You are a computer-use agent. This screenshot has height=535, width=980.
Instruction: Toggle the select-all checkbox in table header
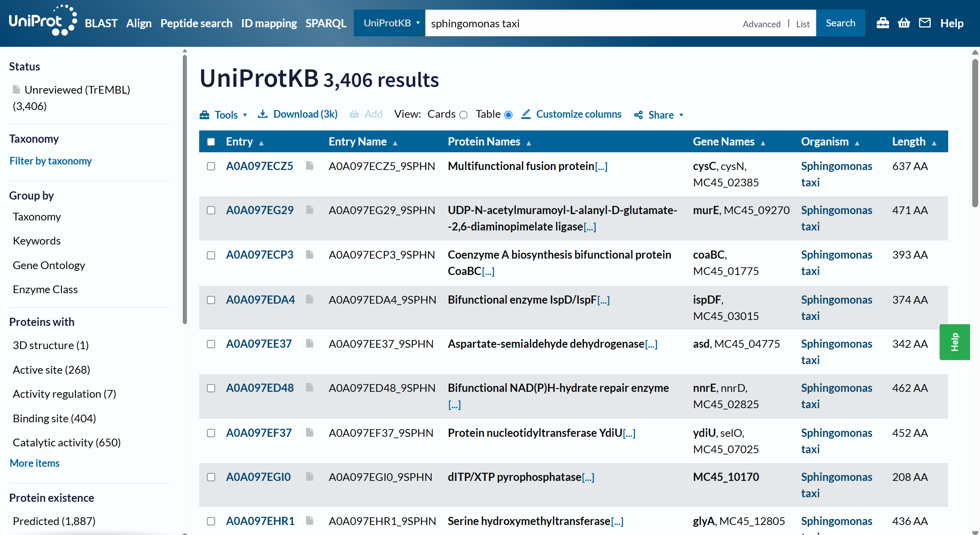click(211, 142)
